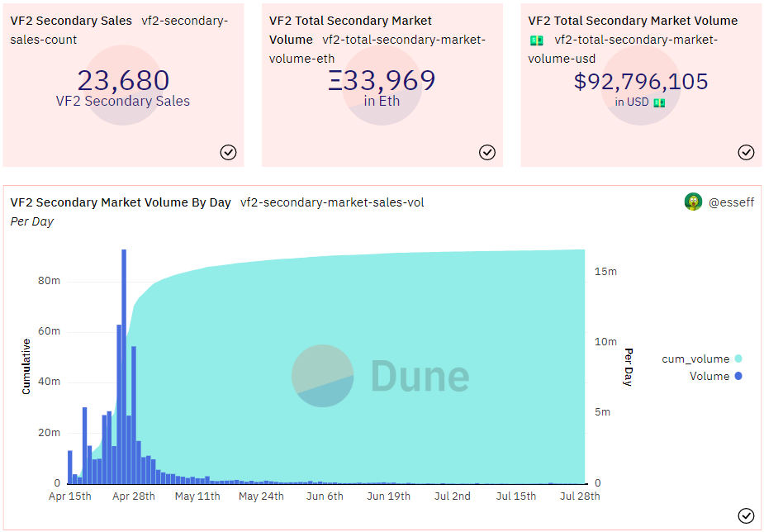This screenshot has width=764, height=532.
Task: Open the vf2-secondary-market-sales-vol query link
Action: [x=331, y=202]
